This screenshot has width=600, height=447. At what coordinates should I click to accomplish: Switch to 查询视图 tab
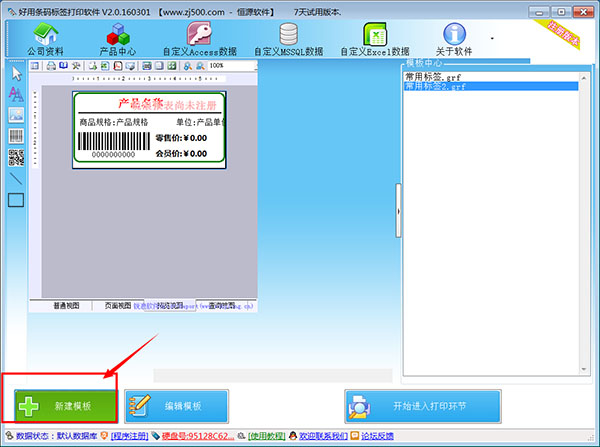(222, 305)
